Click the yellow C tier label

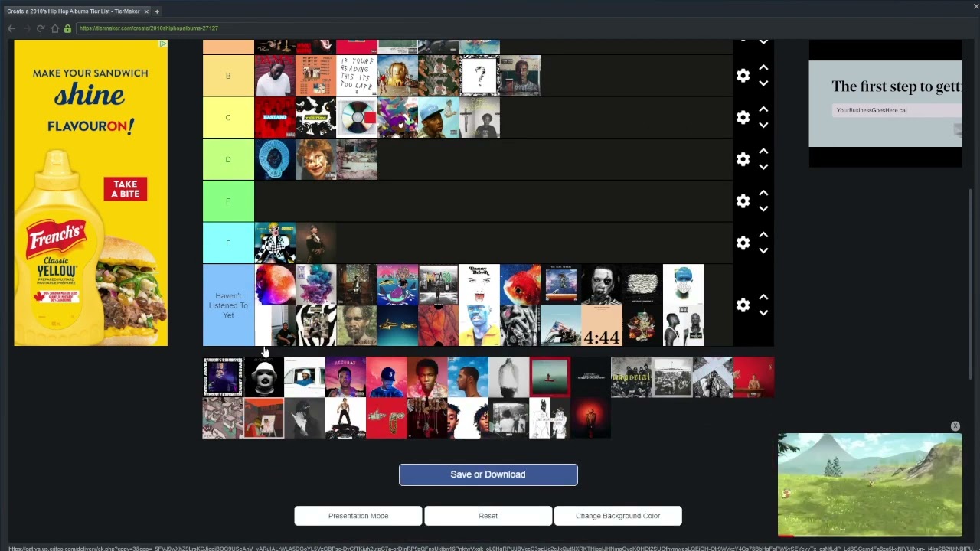(228, 117)
